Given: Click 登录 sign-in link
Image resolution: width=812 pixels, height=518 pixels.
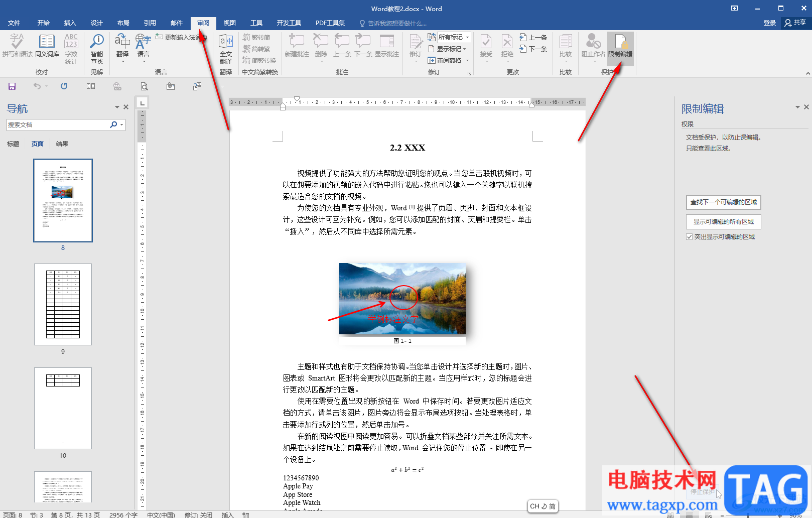Looking at the screenshot, I should click(770, 23).
